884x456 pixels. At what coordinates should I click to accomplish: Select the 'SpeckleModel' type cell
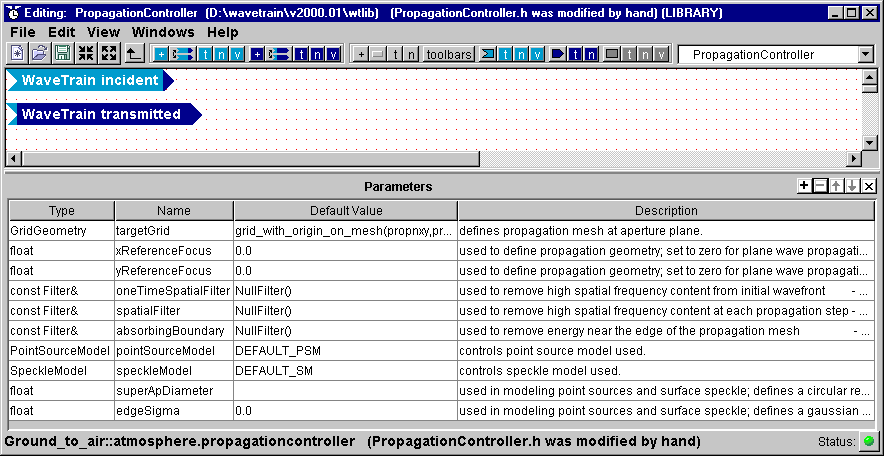pos(61,371)
